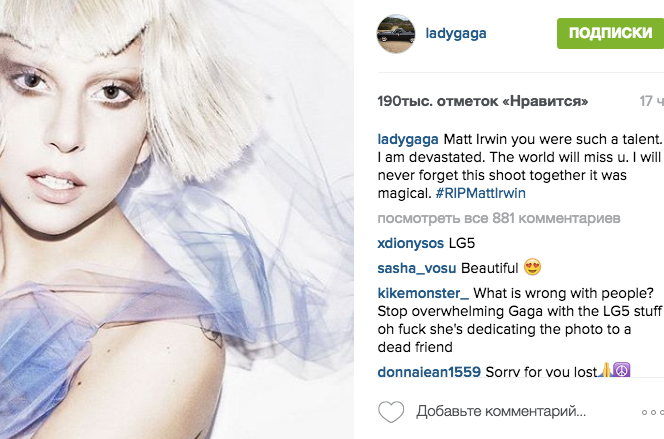Image resolution: width=664 pixels, height=439 pixels.
Task: Click the heart like icon
Action: point(391,411)
